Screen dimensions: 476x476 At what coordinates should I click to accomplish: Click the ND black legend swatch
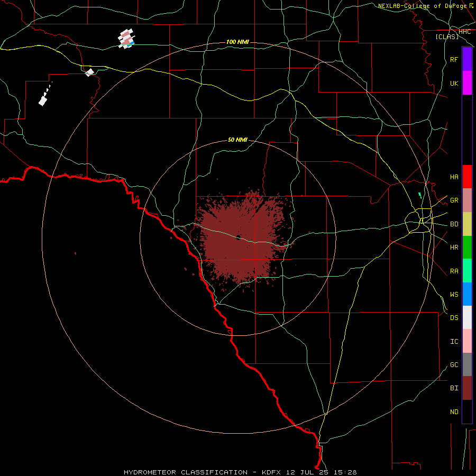(467, 411)
